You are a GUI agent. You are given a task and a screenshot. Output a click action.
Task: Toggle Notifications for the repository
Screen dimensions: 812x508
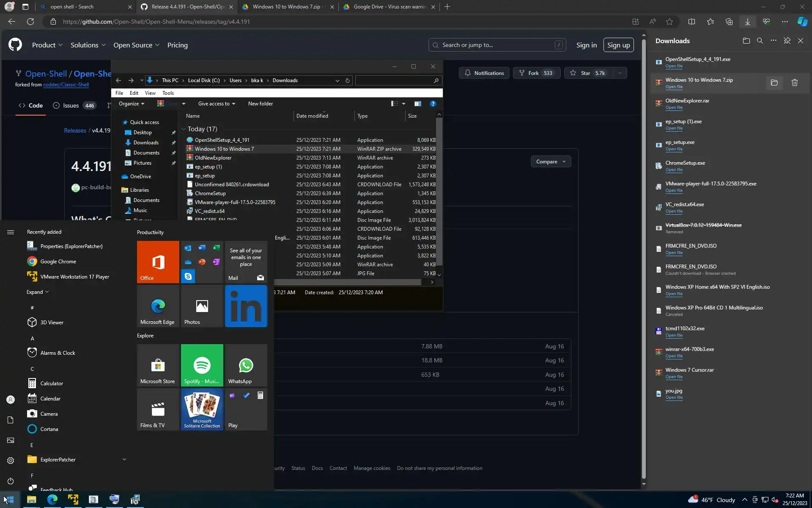tap(484, 73)
